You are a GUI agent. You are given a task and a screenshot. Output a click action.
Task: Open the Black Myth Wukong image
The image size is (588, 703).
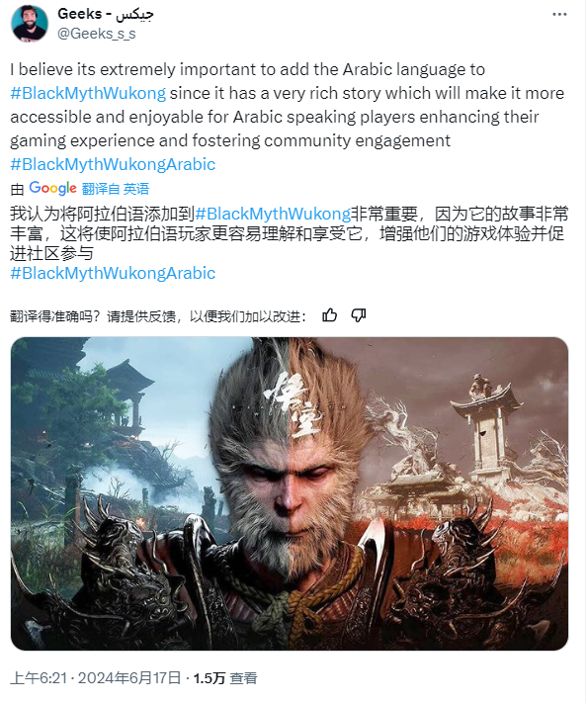(x=290, y=493)
